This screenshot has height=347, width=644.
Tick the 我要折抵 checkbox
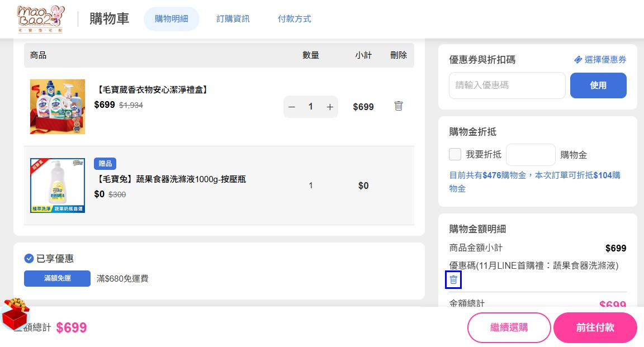pyautogui.click(x=454, y=154)
